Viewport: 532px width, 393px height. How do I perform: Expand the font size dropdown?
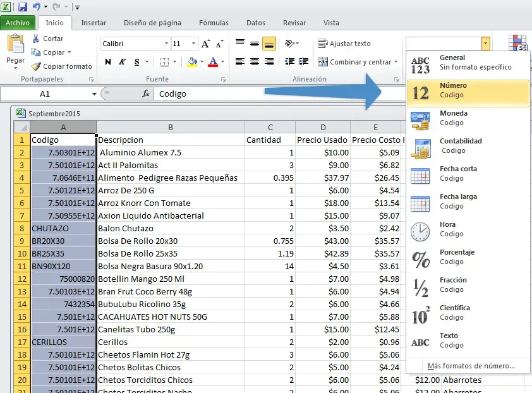click(x=193, y=44)
